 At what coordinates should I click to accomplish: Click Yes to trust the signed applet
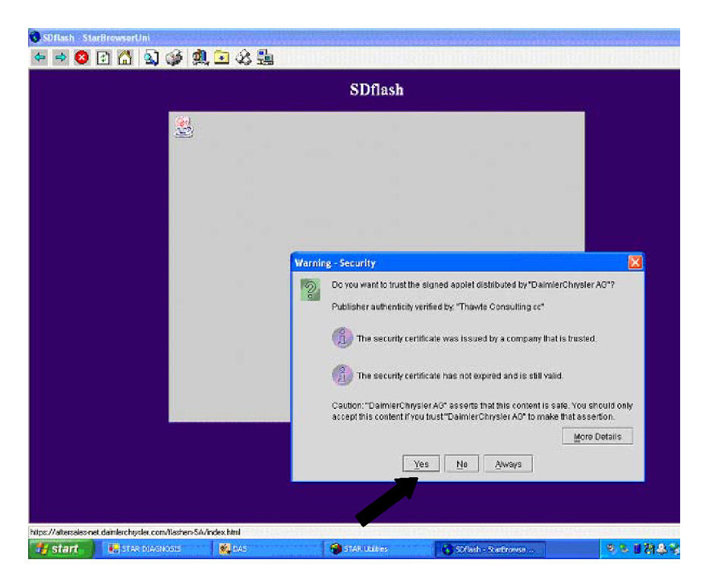(421, 464)
